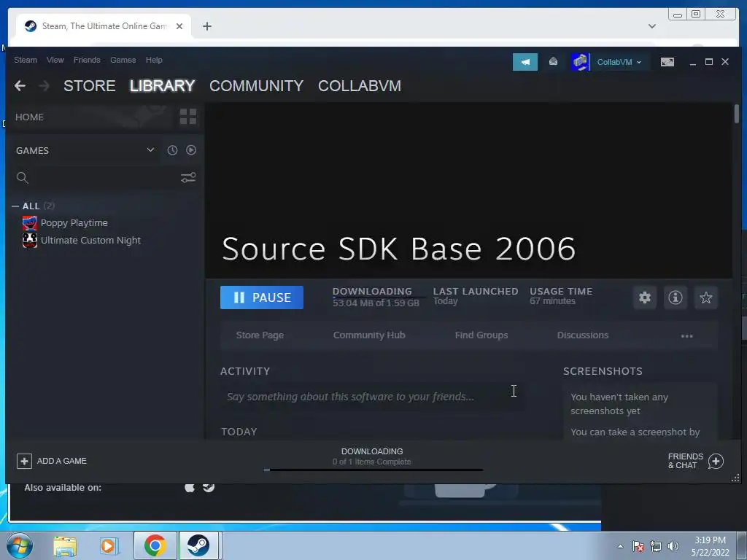Open the Games menu

(123, 60)
